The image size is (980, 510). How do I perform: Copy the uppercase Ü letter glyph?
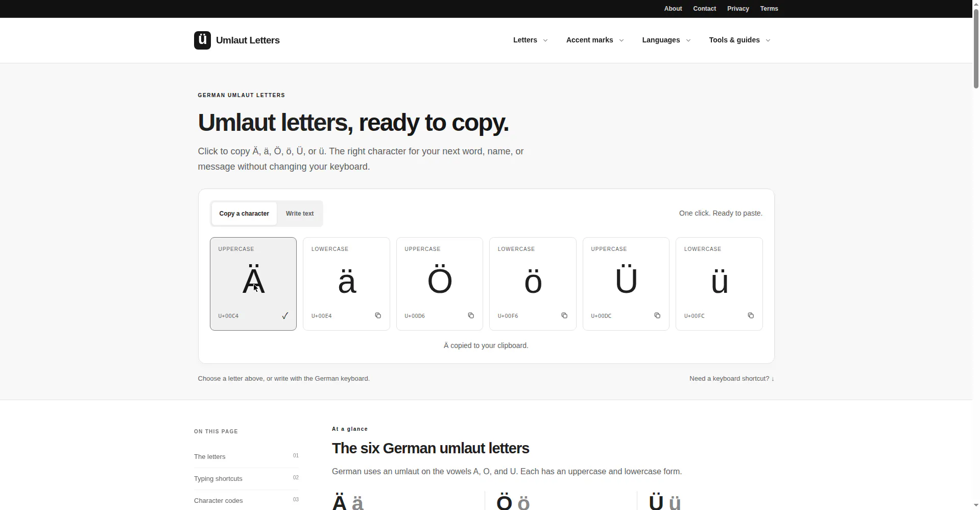(626, 280)
